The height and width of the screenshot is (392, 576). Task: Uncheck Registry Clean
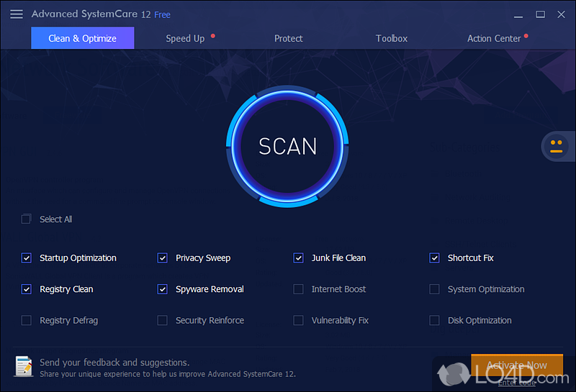(x=27, y=289)
